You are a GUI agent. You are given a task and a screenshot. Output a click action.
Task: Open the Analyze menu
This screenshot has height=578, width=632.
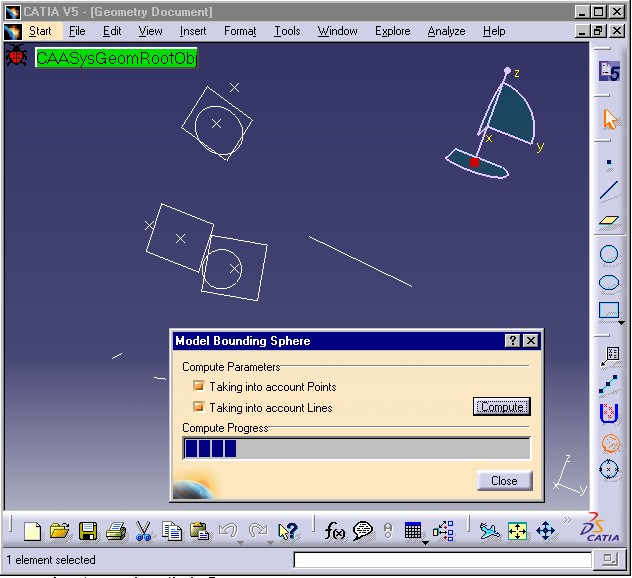click(446, 31)
